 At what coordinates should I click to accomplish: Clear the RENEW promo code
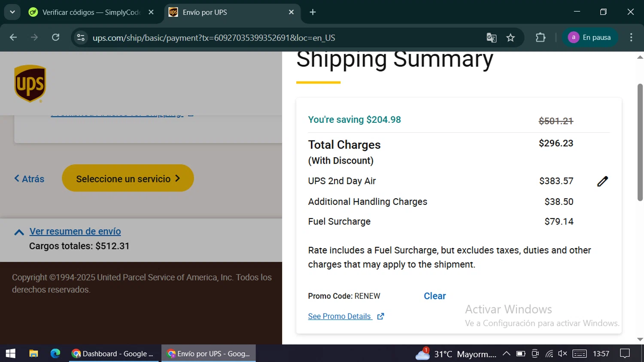point(434,296)
